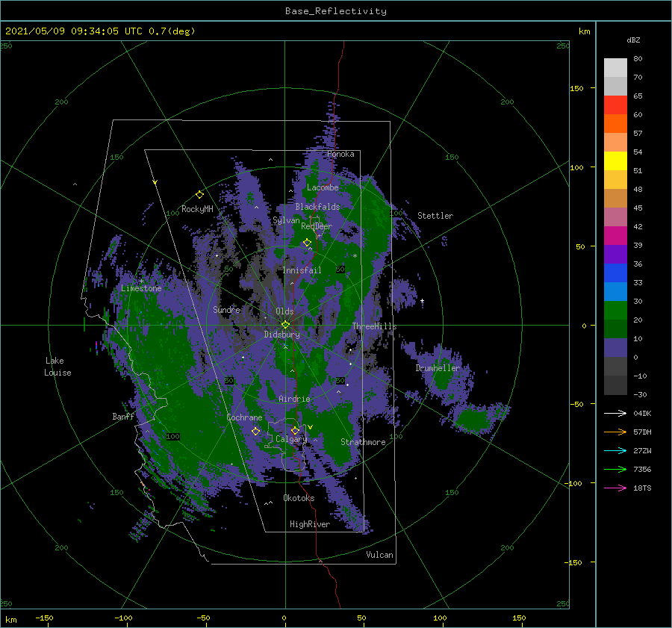Click the Airdrie label

point(294,399)
